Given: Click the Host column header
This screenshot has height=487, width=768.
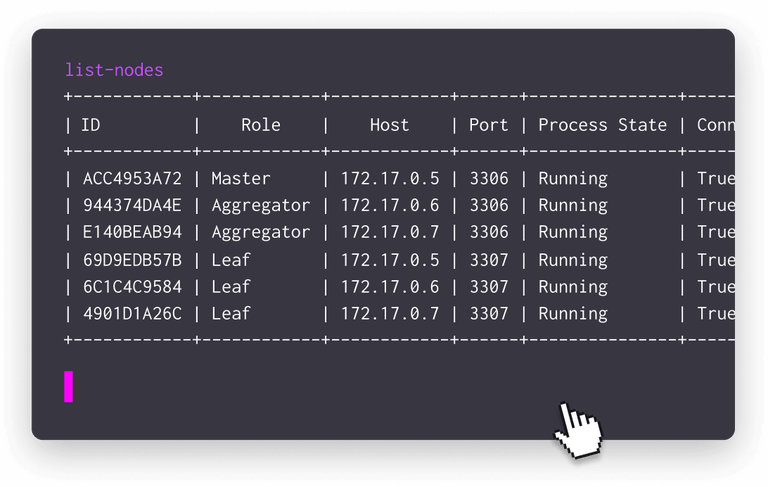Looking at the screenshot, I should (389, 125).
